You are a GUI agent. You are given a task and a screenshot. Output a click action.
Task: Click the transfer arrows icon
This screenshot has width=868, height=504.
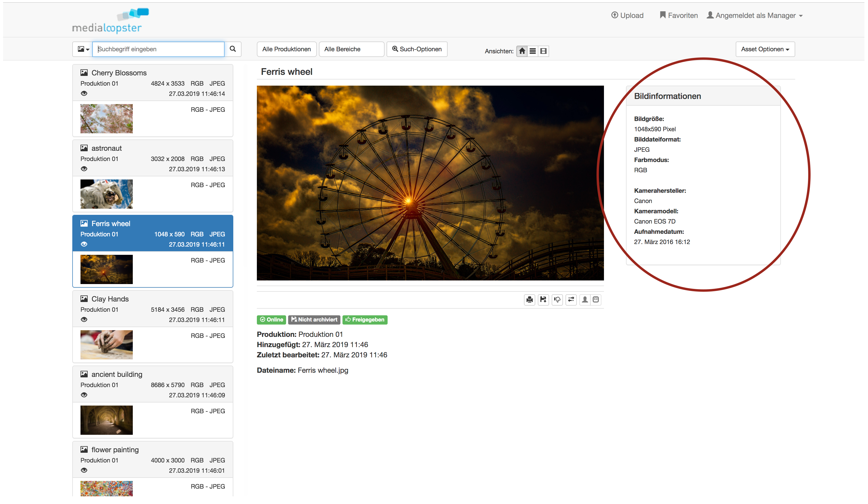pyautogui.click(x=571, y=300)
